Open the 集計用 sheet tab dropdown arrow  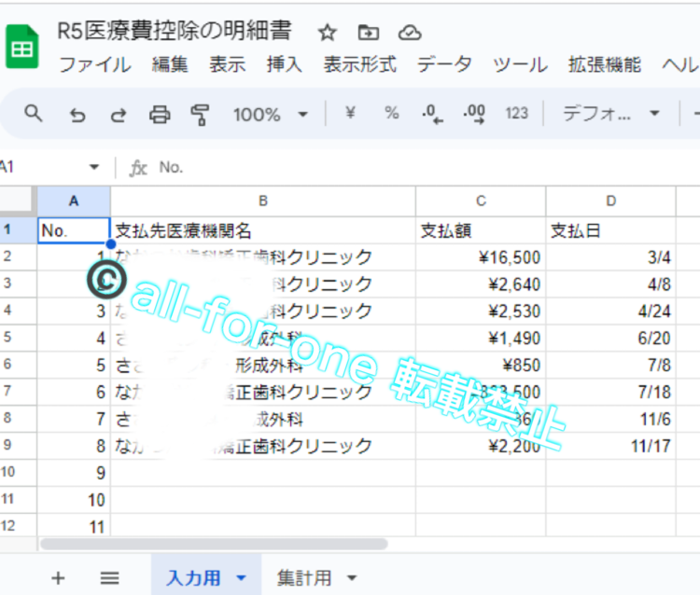point(352,578)
